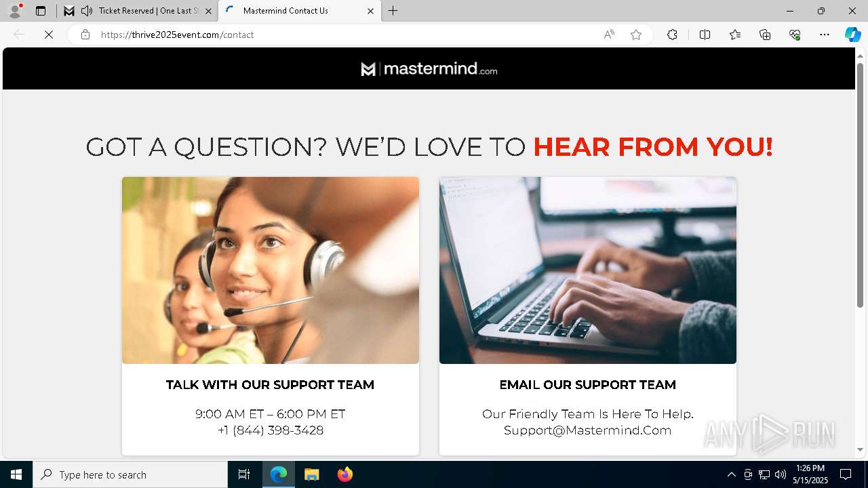868x488 pixels.
Task: Click the Support@Mastermind.Com email link
Action: pos(587,430)
